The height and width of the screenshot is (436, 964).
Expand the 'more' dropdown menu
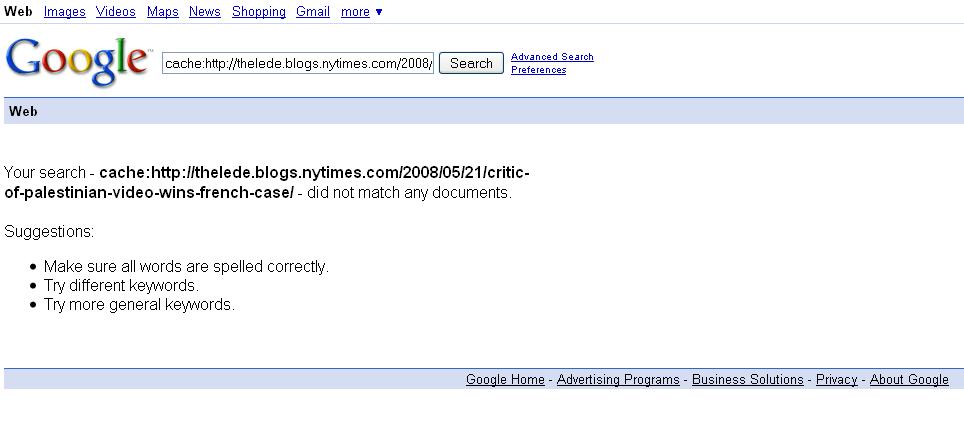coord(362,12)
